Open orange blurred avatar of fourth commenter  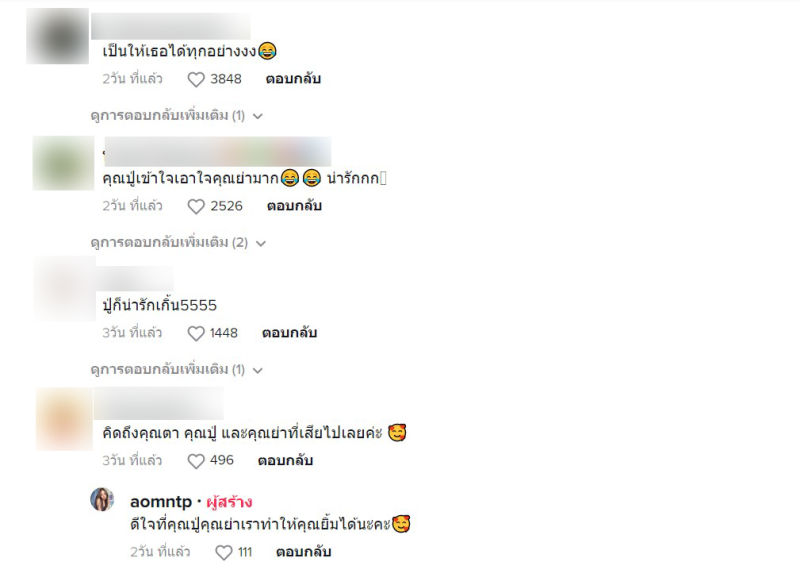click(x=64, y=419)
